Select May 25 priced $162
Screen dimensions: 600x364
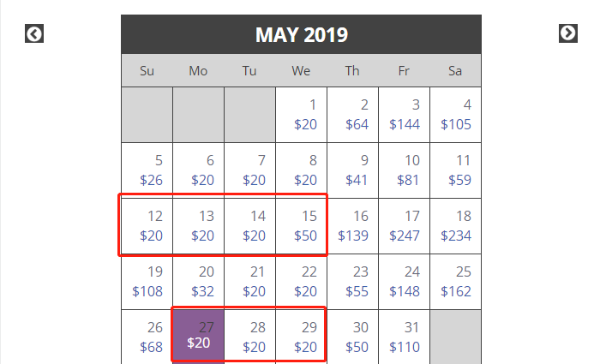(x=455, y=282)
